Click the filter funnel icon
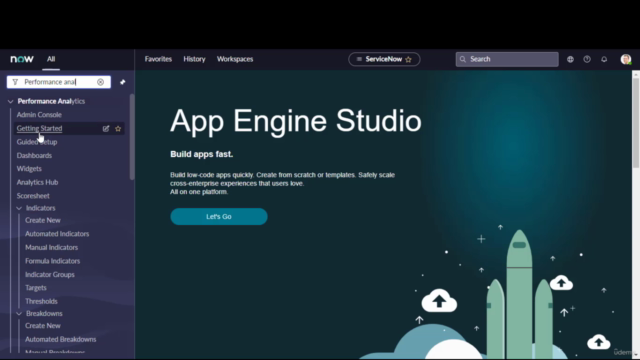Image resolution: width=640 pixels, height=360 pixels. [15, 82]
